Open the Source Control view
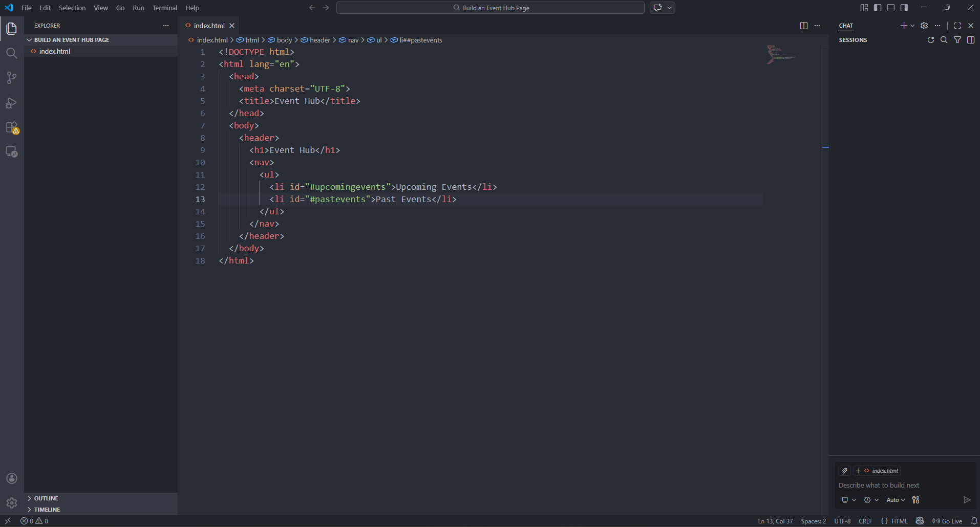Viewport: 980px width, 527px height. (11, 78)
